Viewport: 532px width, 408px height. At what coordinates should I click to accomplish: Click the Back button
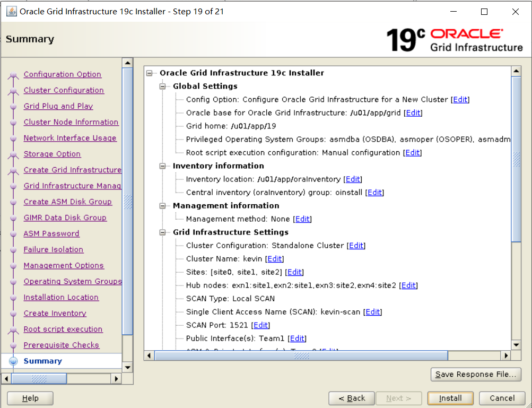(352, 398)
